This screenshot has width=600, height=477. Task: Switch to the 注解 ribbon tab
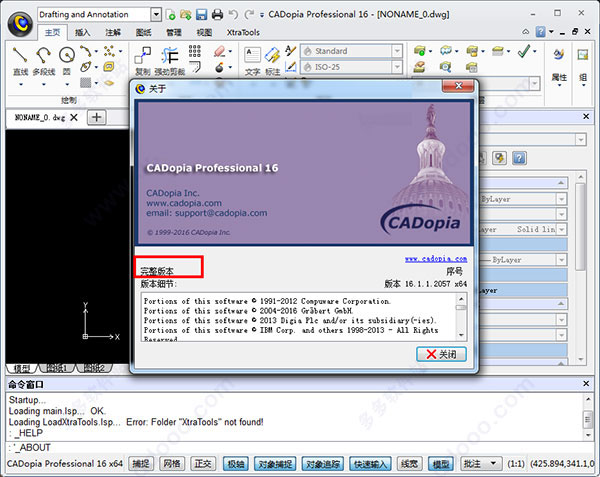pyautogui.click(x=113, y=33)
